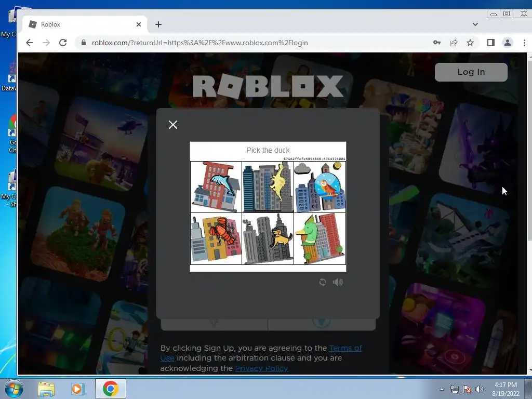This screenshot has height=399, width=532.
Task: Open the taskbar clock showing 4:17 PM
Action: click(506, 389)
